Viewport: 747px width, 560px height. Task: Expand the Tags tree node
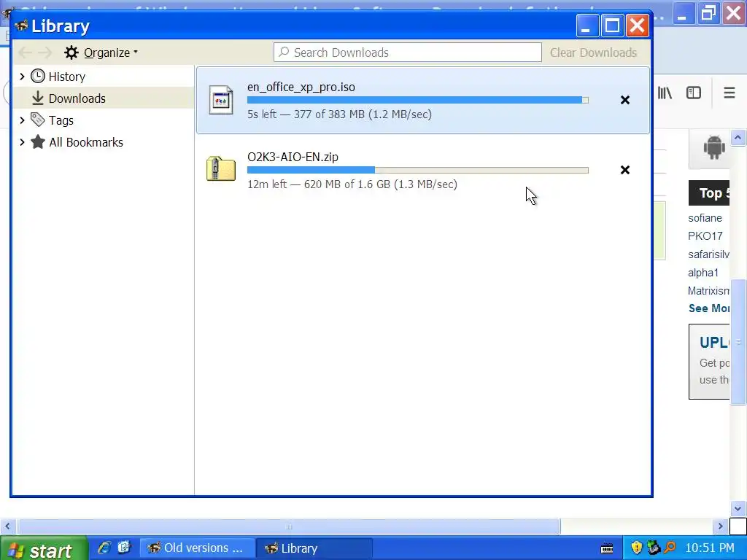[x=22, y=120]
